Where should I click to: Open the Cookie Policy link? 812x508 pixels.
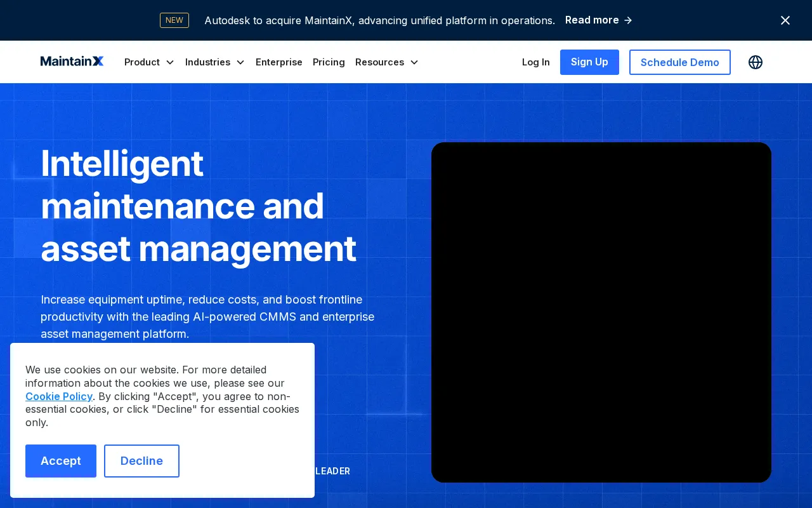(x=59, y=396)
